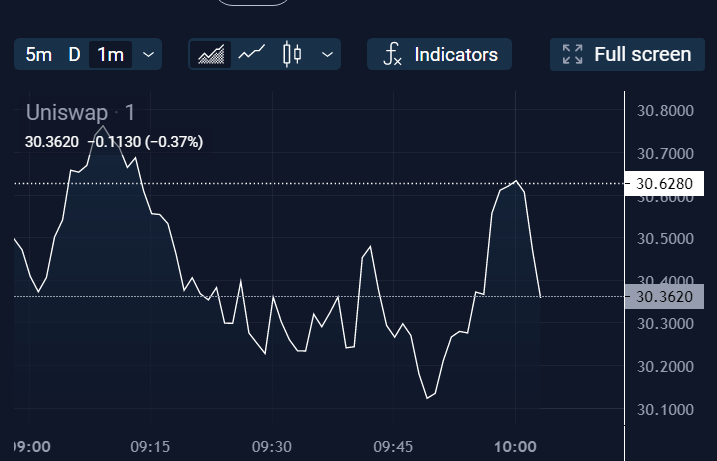717x461 pixels.
Task: Click the 30.7000 price axis value
Action: (665, 154)
